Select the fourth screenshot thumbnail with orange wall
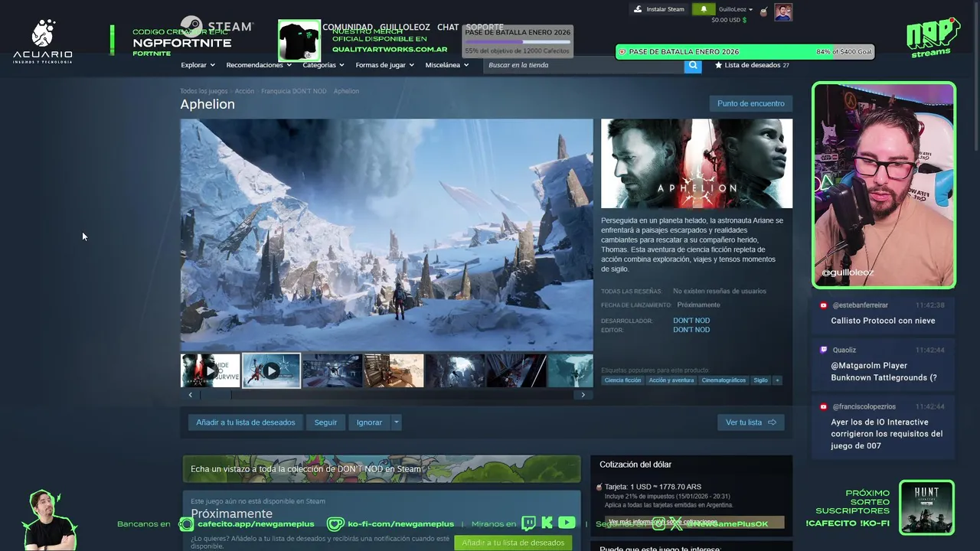This screenshot has height=551, width=980. click(394, 370)
